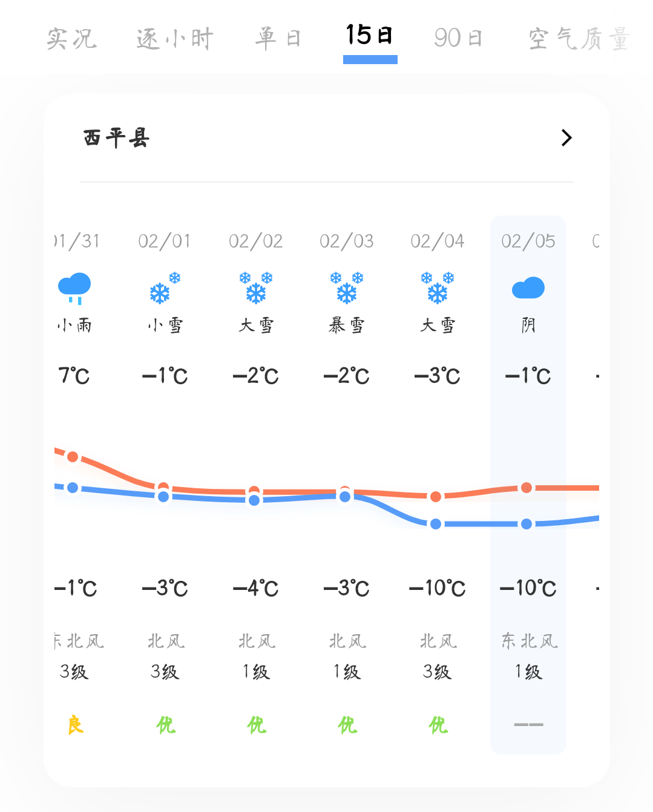Switch to the 逐小时 tab
This screenshot has height=812, width=653.
click(175, 39)
